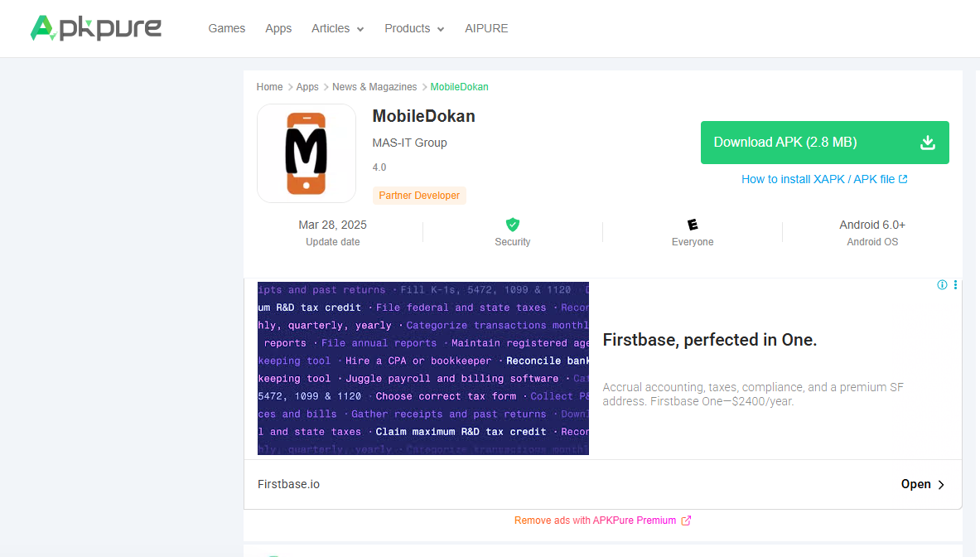
Task: Click external link icon beside Remove ads
Action: click(x=686, y=521)
